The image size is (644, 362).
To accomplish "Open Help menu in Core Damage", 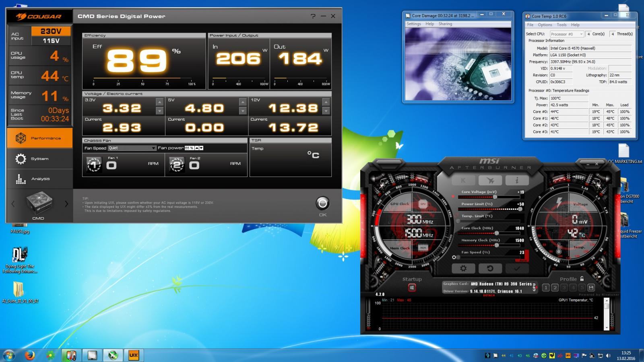I will tap(430, 24).
